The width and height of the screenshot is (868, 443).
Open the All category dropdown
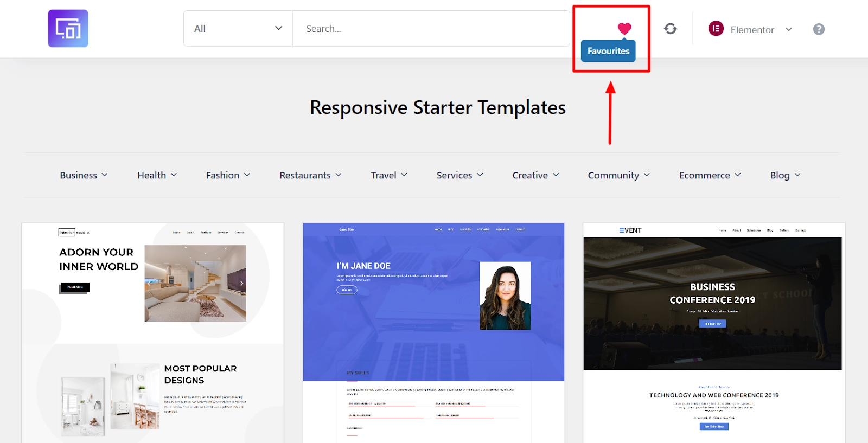tap(238, 29)
